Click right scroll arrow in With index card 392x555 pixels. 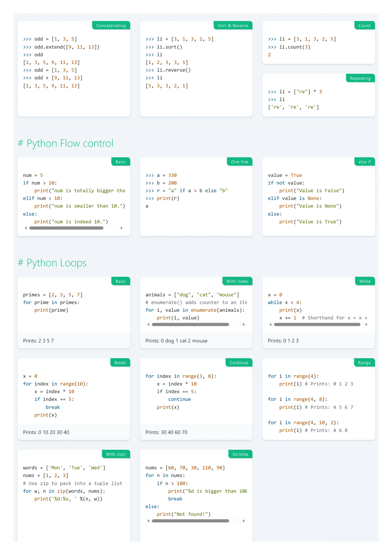pos(244,324)
